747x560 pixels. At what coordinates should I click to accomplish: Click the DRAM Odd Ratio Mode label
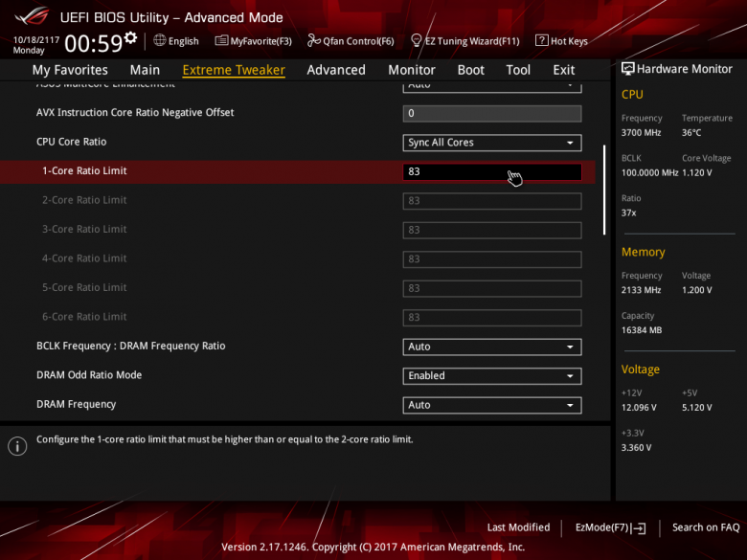pyautogui.click(x=89, y=374)
